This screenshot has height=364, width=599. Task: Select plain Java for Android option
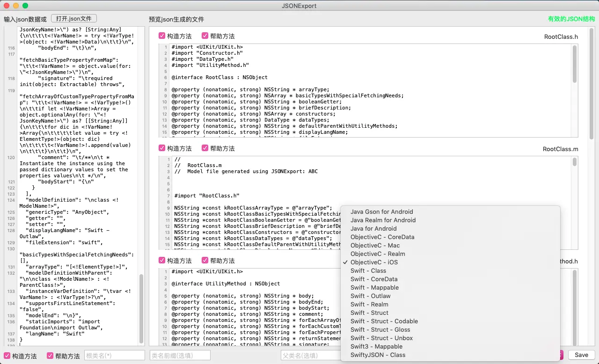tap(450, 228)
